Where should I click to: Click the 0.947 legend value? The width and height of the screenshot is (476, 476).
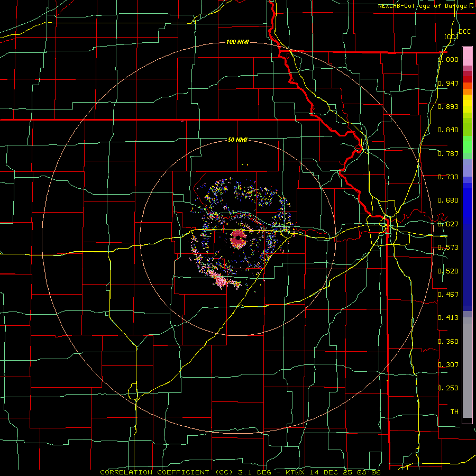448,83
